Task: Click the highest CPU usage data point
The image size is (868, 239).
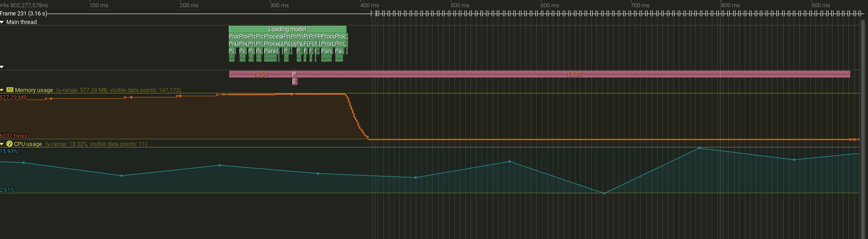Action: tap(699, 148)
